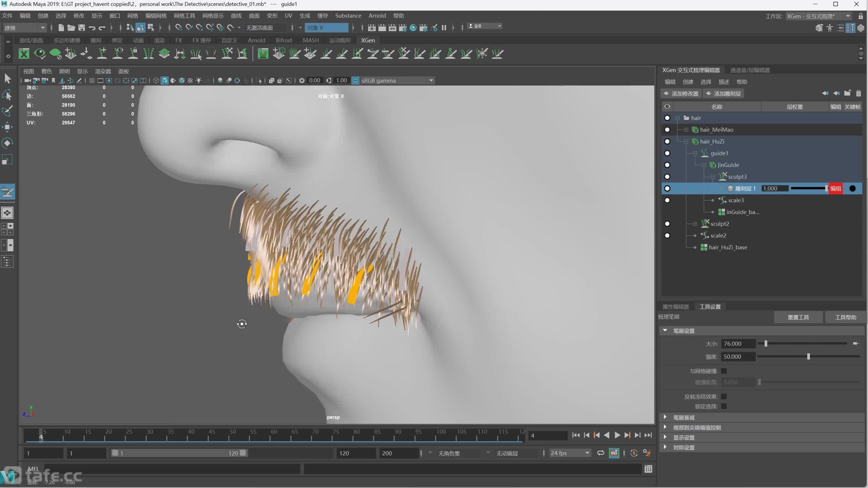This screenshot has width=868, height=488.
Task: Switch to 通道盒/层编辑器 tab
Action: coord(750,70)
